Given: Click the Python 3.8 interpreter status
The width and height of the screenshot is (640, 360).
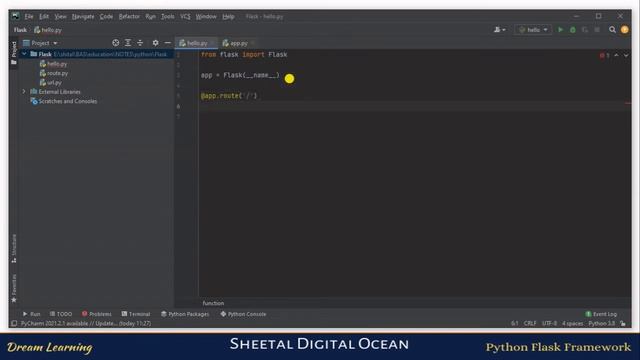Looking at the screenshot, I should [x=602, y=323].
